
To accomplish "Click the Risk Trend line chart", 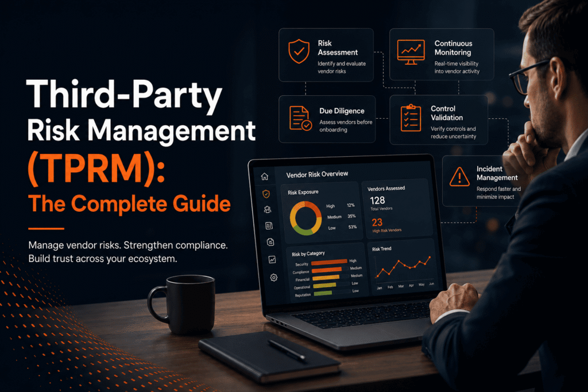I will 403,266.
